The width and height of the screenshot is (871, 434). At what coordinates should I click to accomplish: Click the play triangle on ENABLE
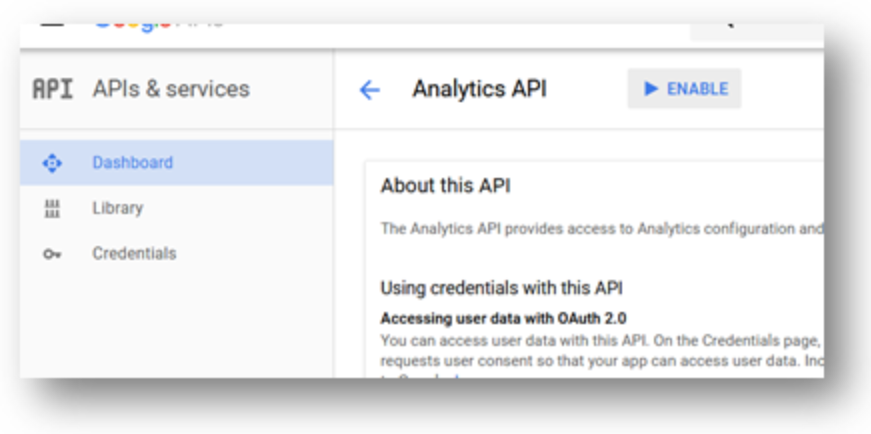pyautogui.click(x=650, y=88)
